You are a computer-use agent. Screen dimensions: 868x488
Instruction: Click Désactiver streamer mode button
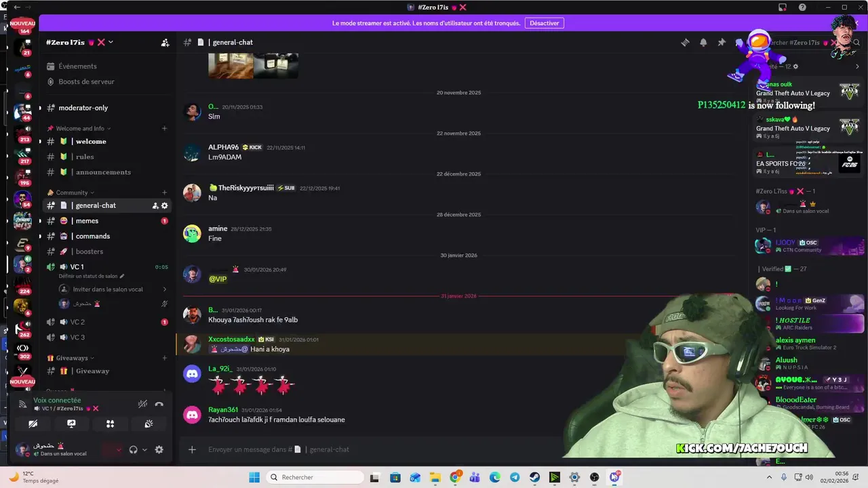pyautogui.click(x=545, y=23)
